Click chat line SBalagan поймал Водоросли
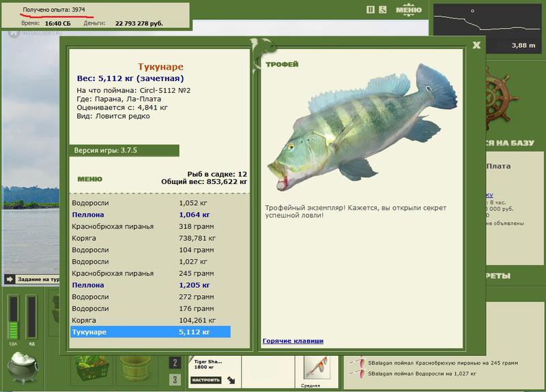 (422, 374)
